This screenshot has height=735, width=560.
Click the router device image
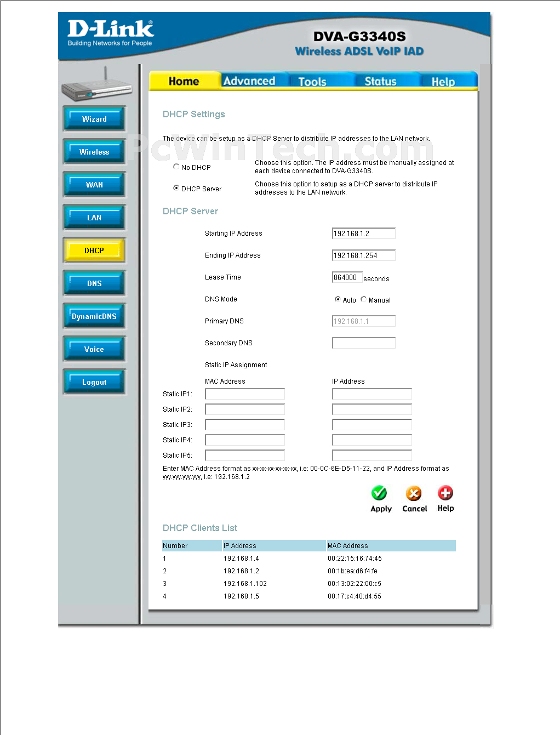(97, 85)
